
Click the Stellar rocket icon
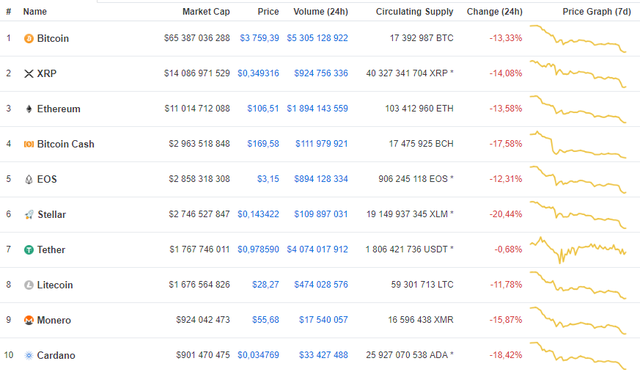coord(29,214)
